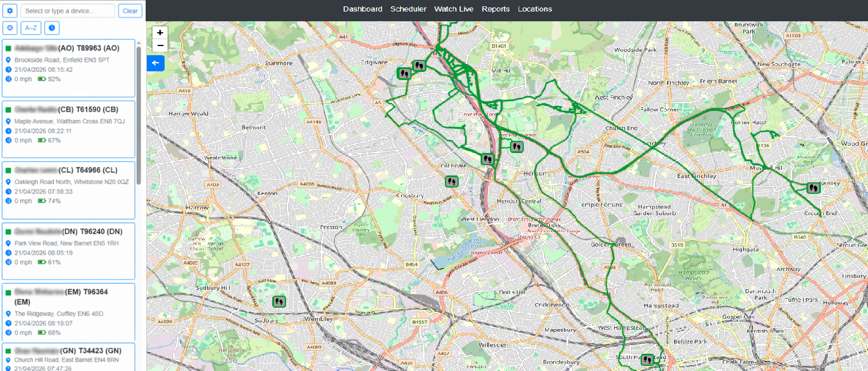Navigate to Locations page
This screenshot has height=371, width=868.
coord(535,9)
